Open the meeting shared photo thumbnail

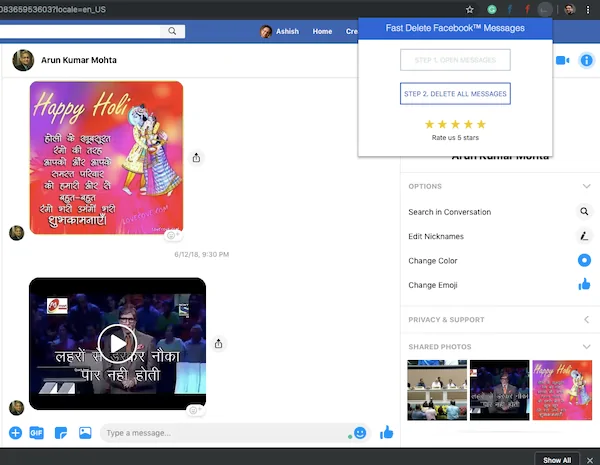(437, 390)
